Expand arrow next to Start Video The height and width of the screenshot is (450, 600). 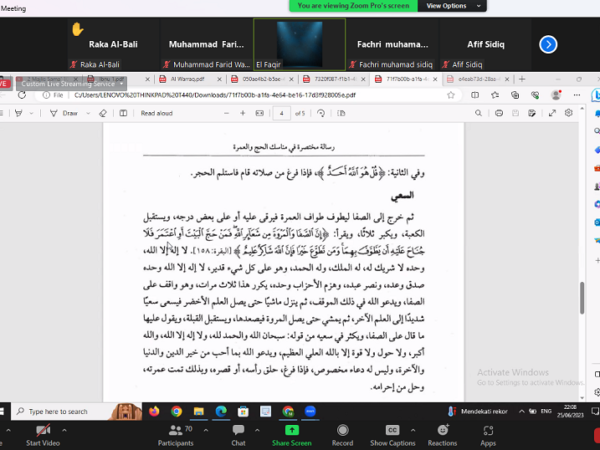click(x=64, y=430)
